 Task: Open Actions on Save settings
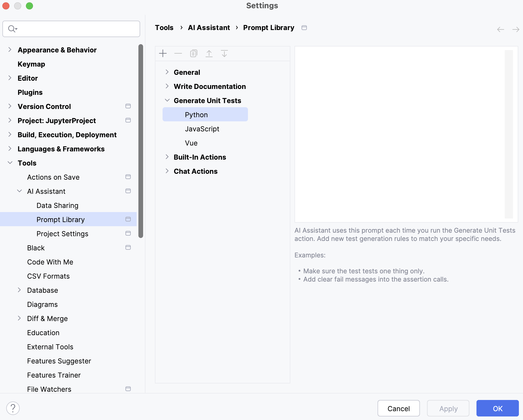point(53,177)
